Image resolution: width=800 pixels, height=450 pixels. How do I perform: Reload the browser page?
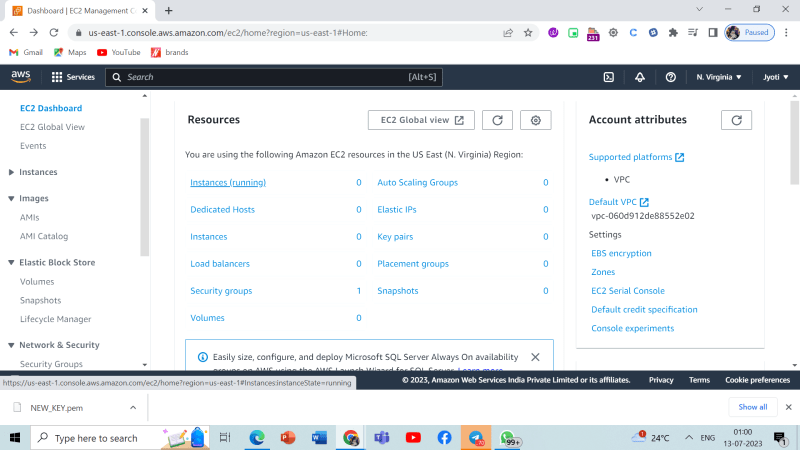[x=54, y=33]
